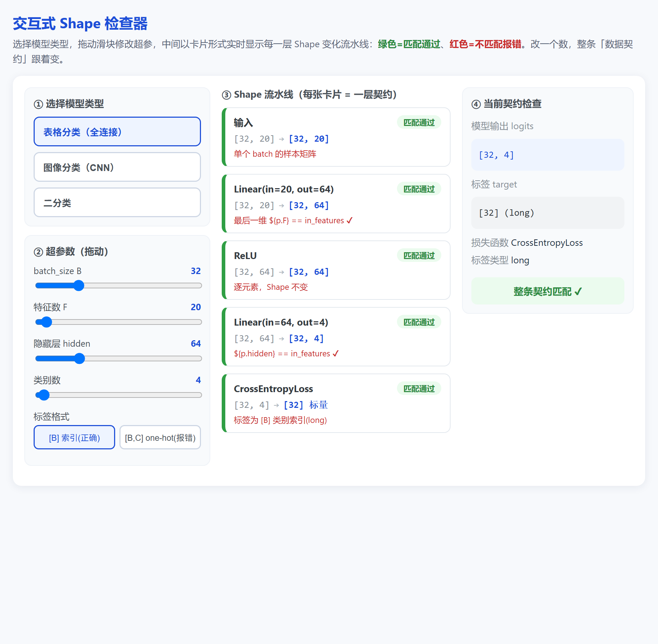Click the 模型输出 logits label
The width and height of the screenshot is (658, 644).
coord(502,126)
